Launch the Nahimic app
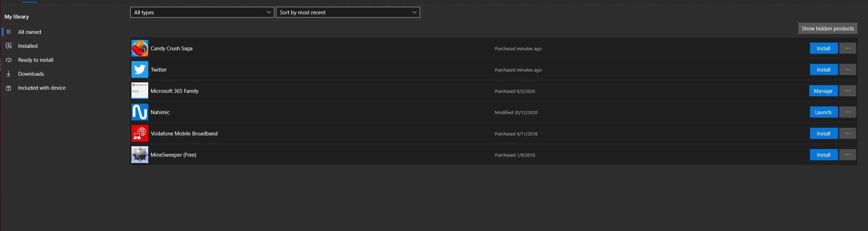The image size is (868, 231). tap(824, 112)
